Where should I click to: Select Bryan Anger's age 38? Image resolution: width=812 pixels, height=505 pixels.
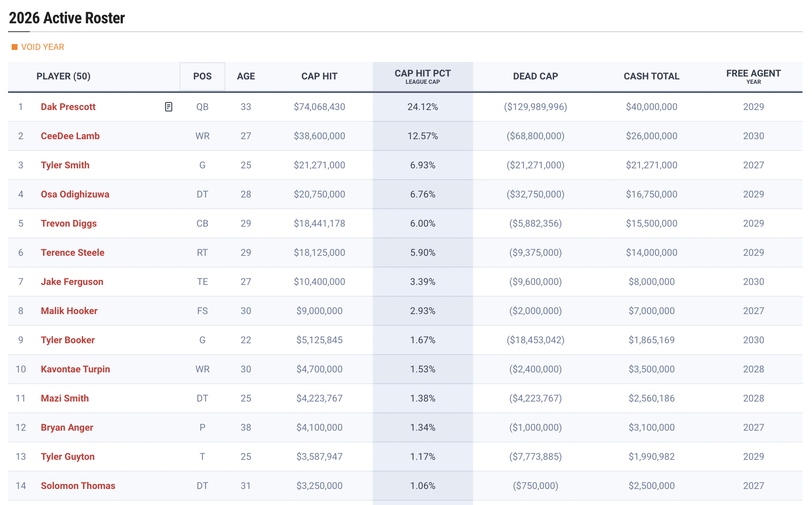(246, 427)
